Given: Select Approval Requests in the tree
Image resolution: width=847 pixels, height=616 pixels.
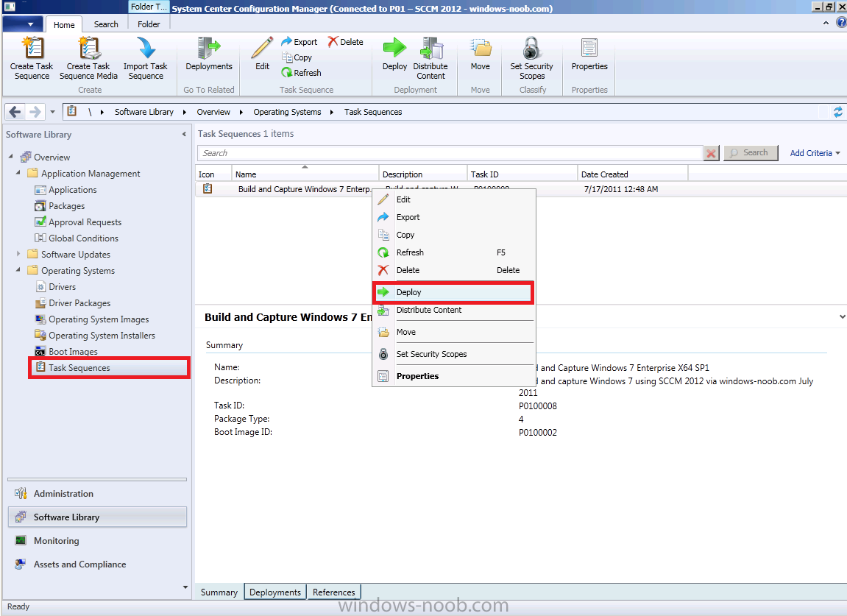Looking at the screenshot, I should coord(78,222).
